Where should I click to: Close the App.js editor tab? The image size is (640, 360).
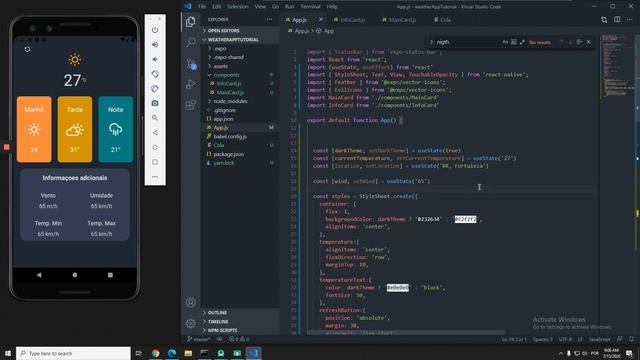coord(321,19)
